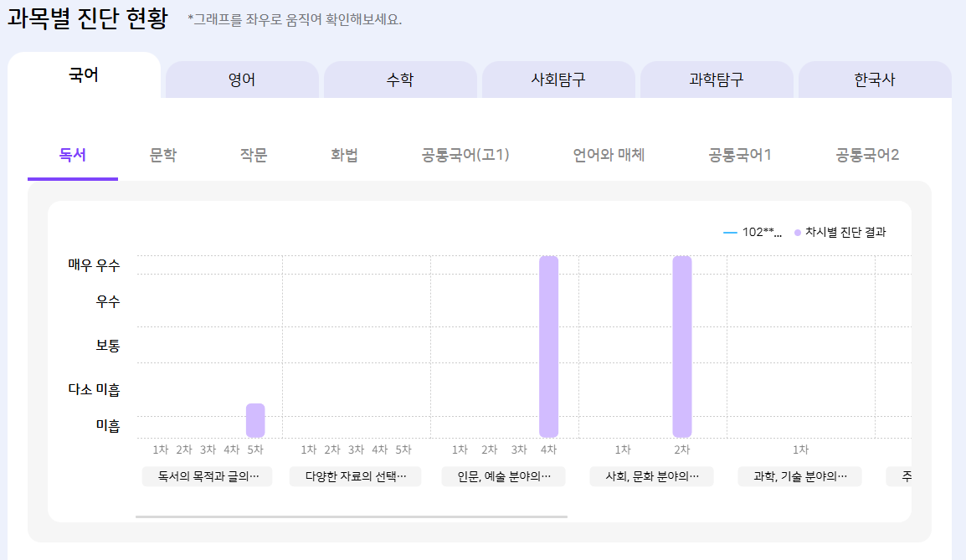Select the 과학, 기술 분야의… unit label
The height and width of the screenshot is (560, 966).
point(799,476)
